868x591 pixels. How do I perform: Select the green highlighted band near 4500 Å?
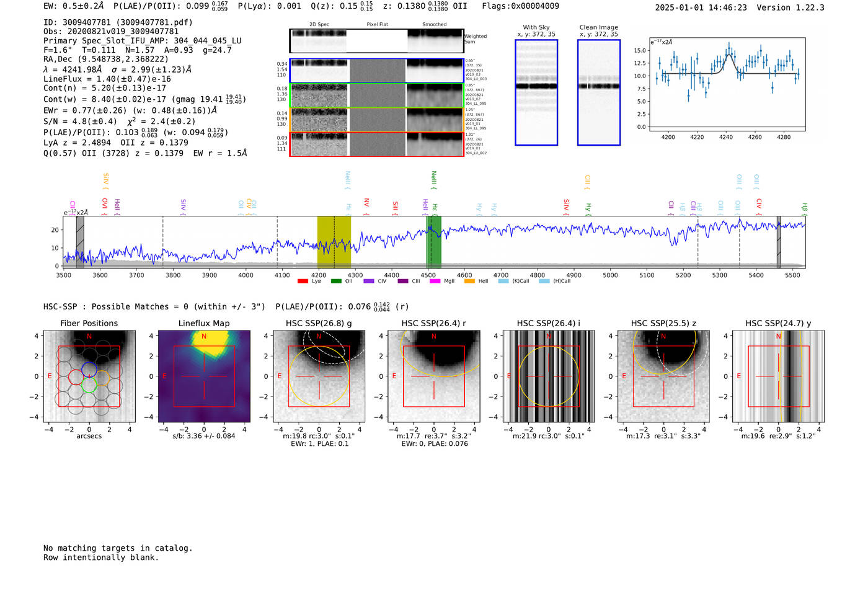pos(433,242)
